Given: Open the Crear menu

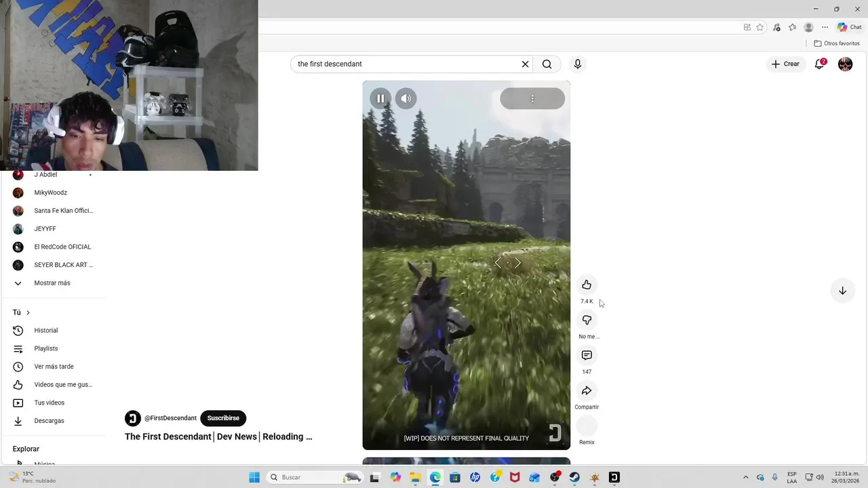Looking at the screenshot, I should [x=785, y=64].
